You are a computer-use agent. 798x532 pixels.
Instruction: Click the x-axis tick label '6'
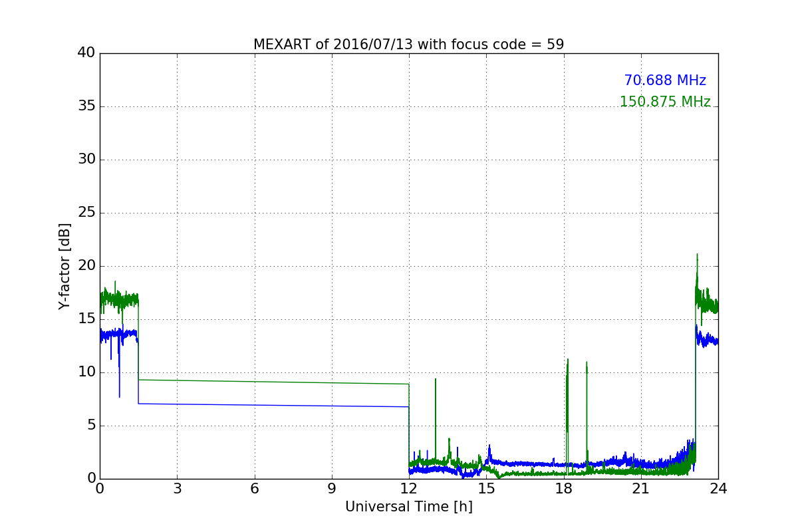pos(254,489)
